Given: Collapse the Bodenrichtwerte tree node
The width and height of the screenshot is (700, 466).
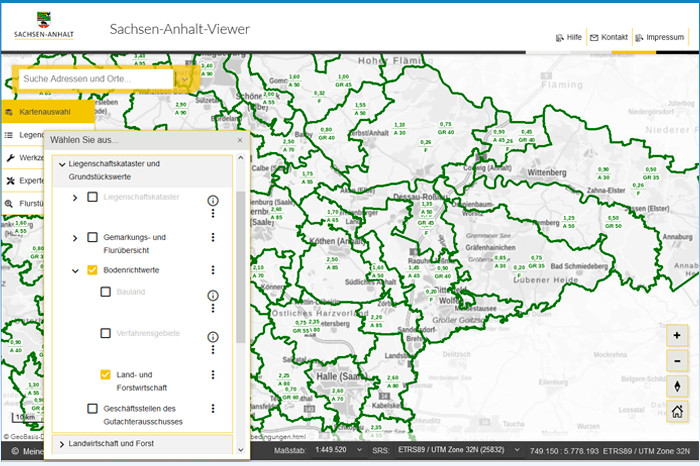Looking at the screenshot, I should (x=75, y=270).
